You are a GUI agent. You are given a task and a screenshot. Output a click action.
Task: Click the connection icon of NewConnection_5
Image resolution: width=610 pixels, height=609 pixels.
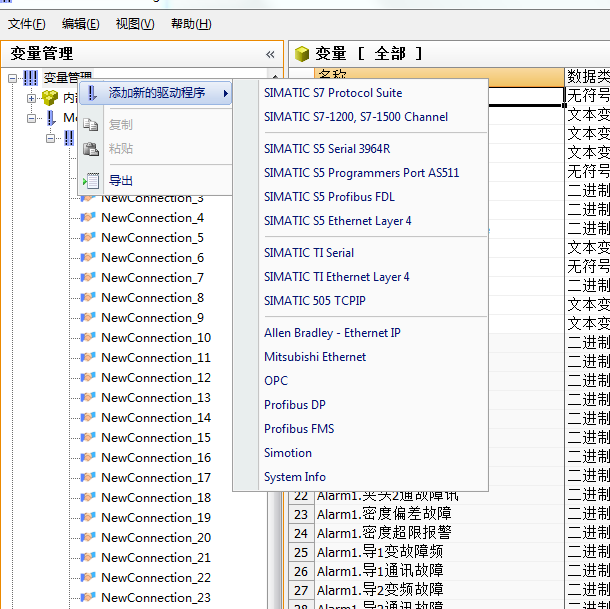click(x=88, y=237)
